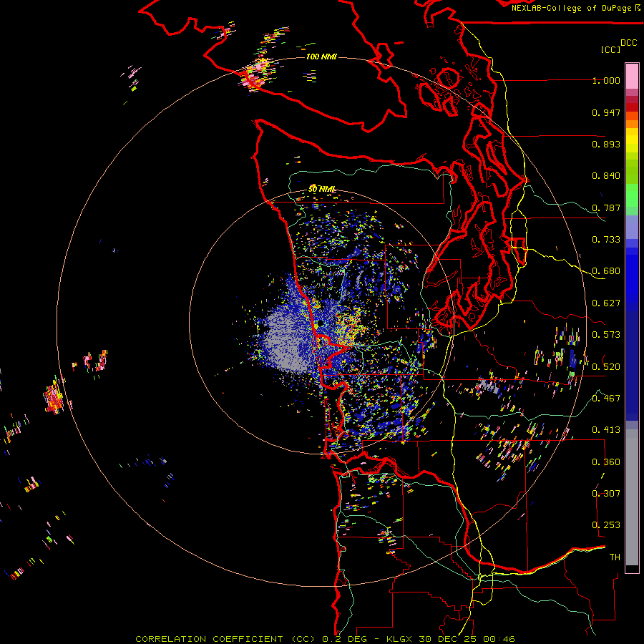Image resolution: width=644 pixels, height=644 pixels.
Task: Click the [CC] units label above the legend
Action: tap(610, 49)
